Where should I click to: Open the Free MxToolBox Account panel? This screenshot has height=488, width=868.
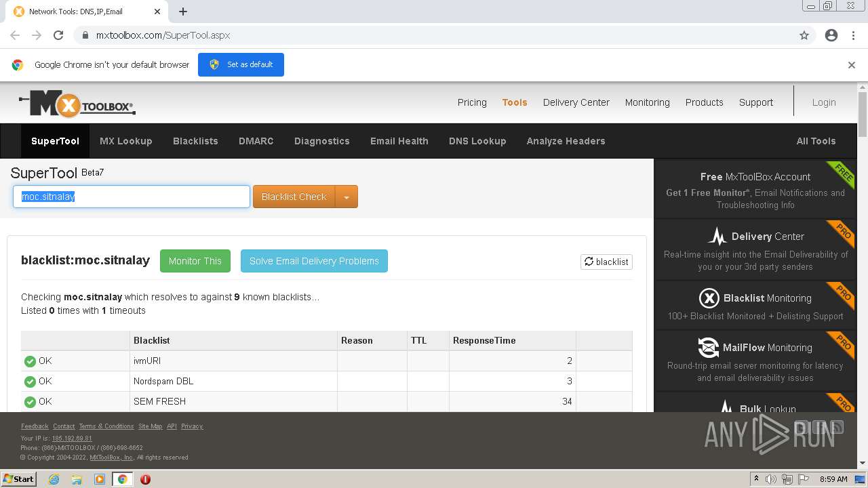point(755,189)
